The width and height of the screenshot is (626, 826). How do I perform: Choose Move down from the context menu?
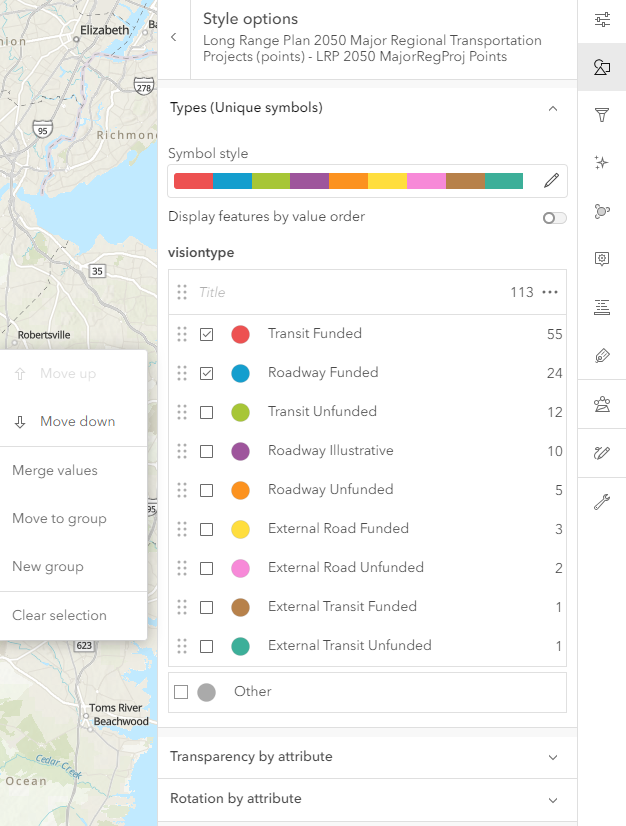(x=77, y=422)
